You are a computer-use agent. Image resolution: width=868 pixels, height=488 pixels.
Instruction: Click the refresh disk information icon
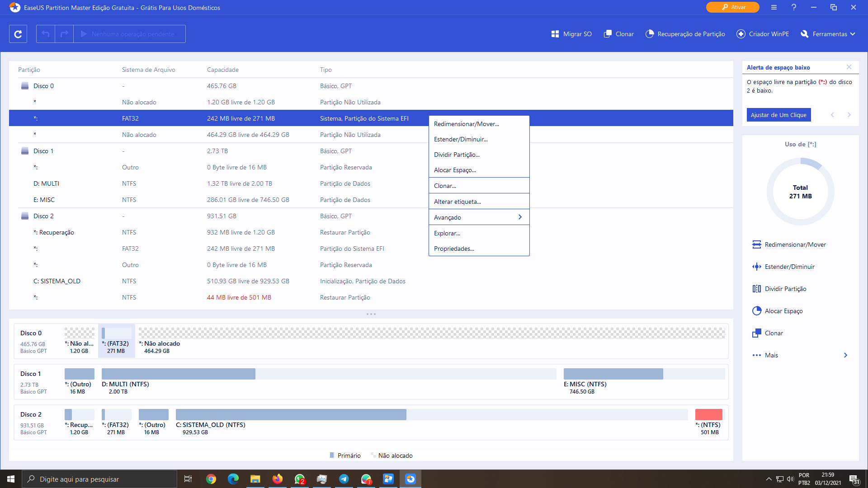[x=18, y=34]
